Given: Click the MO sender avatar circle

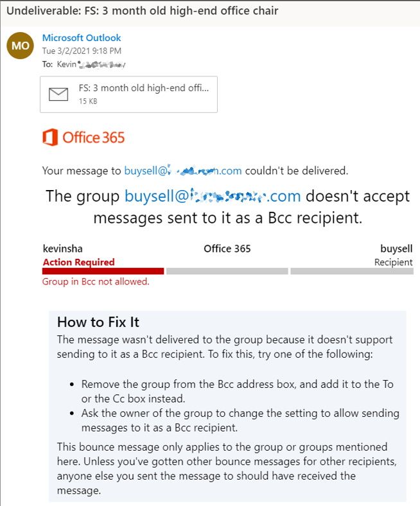Looking at the screenshot, I should (20, 46).
